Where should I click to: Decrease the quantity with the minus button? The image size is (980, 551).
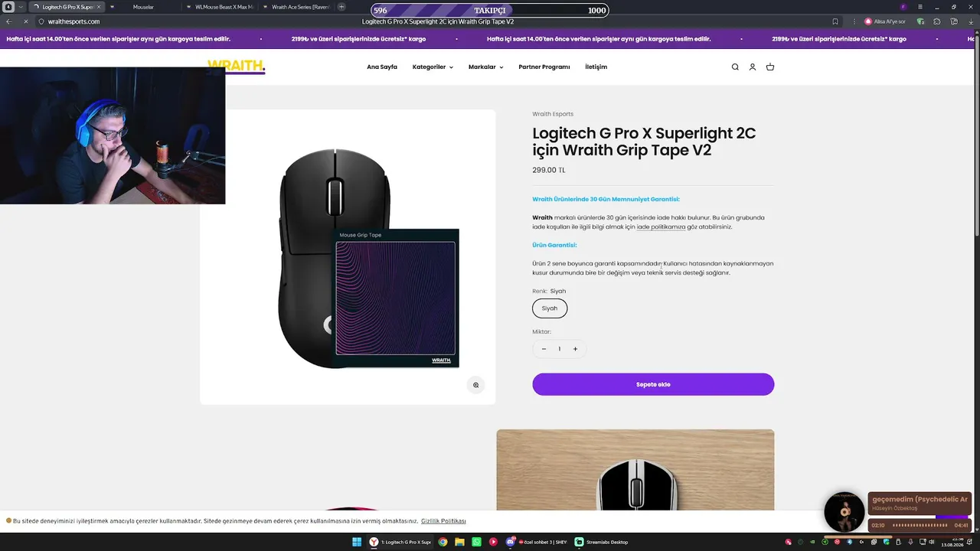pos(544,349)
